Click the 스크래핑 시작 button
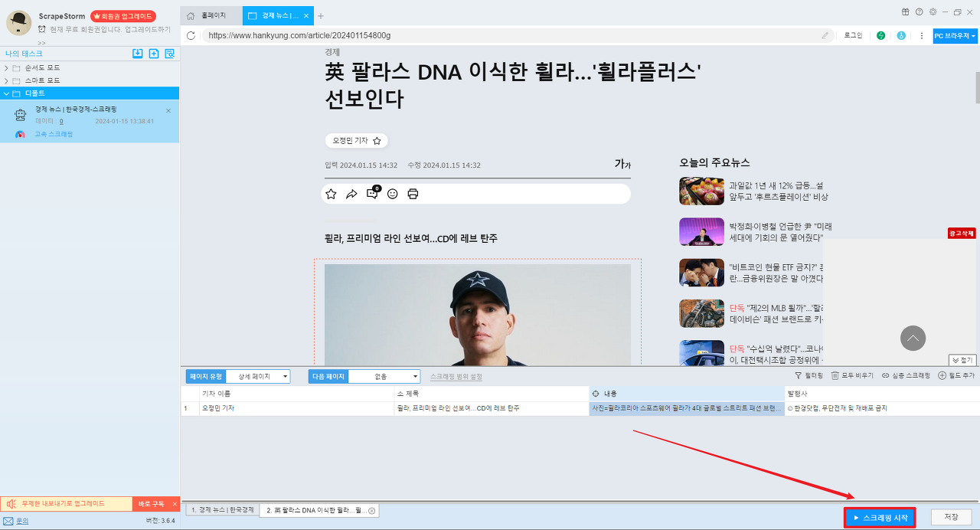The image size is (980, 530). tap(880, 518)
